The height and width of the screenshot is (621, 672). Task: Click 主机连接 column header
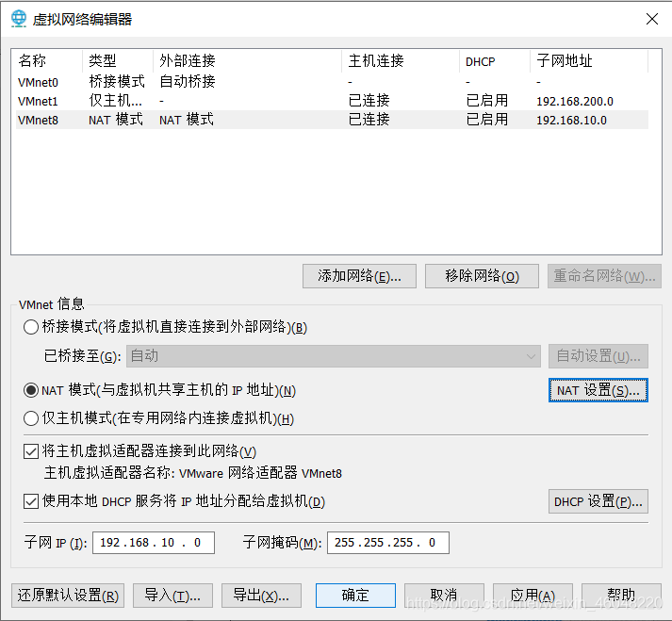click(x=401, y=61)
